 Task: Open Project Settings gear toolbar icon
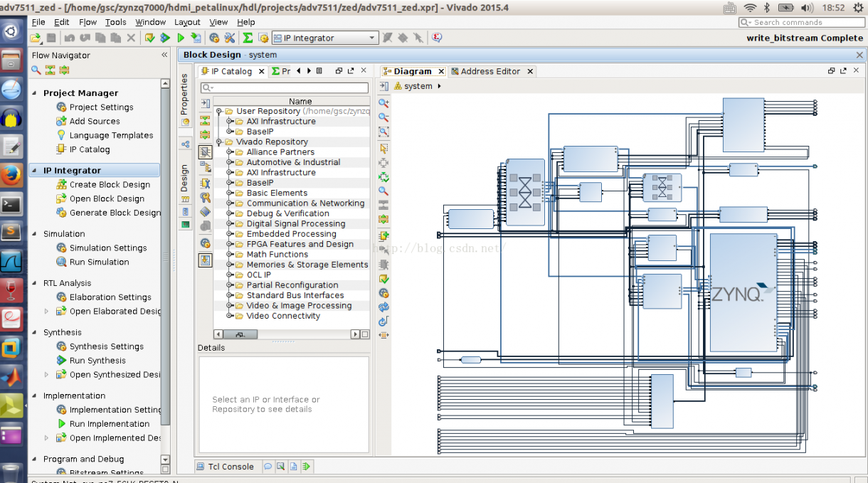tap(214, 38)
